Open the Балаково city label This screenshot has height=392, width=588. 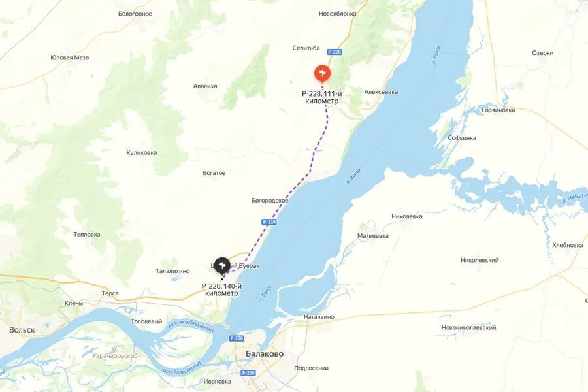coord(265,353)
